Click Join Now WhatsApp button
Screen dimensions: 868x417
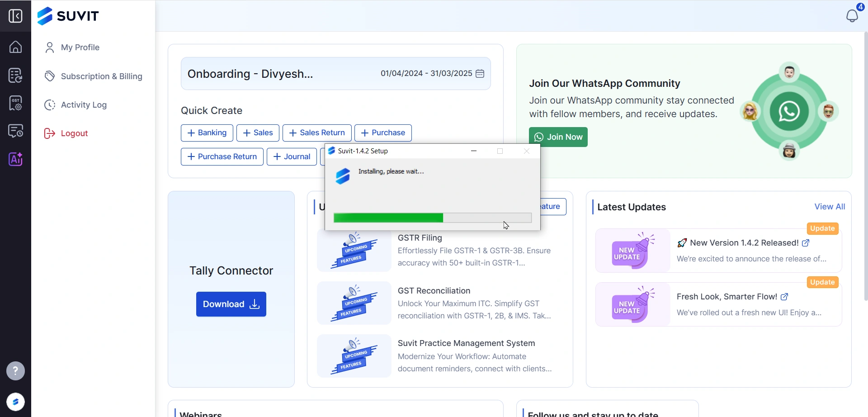pos(558,137)
